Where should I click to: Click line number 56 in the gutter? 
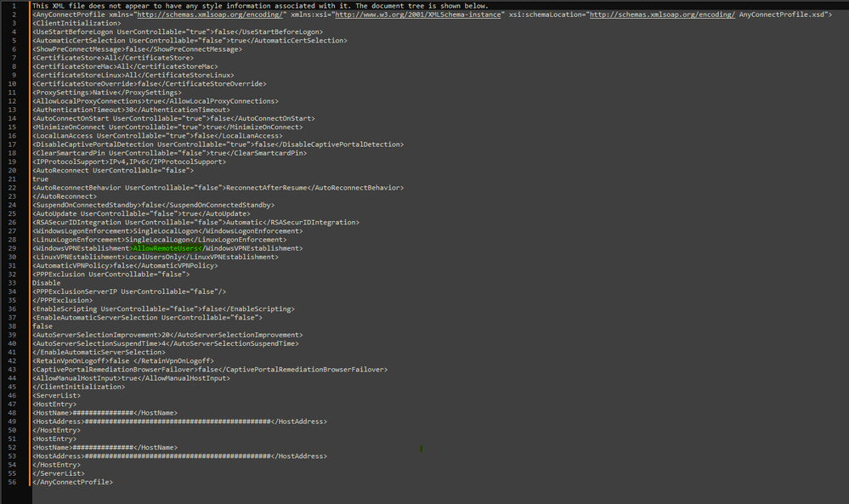(x=12, y=482)
